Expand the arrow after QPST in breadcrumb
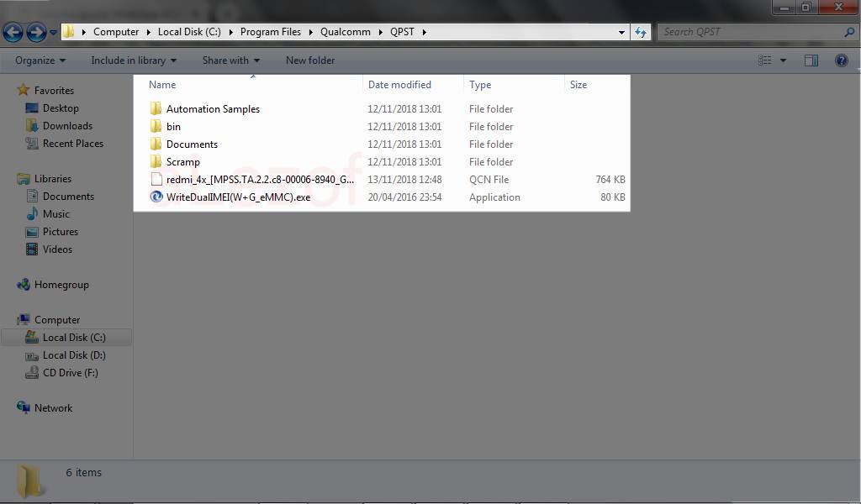This screenshot has height=504, width=861. click(424, 32)
